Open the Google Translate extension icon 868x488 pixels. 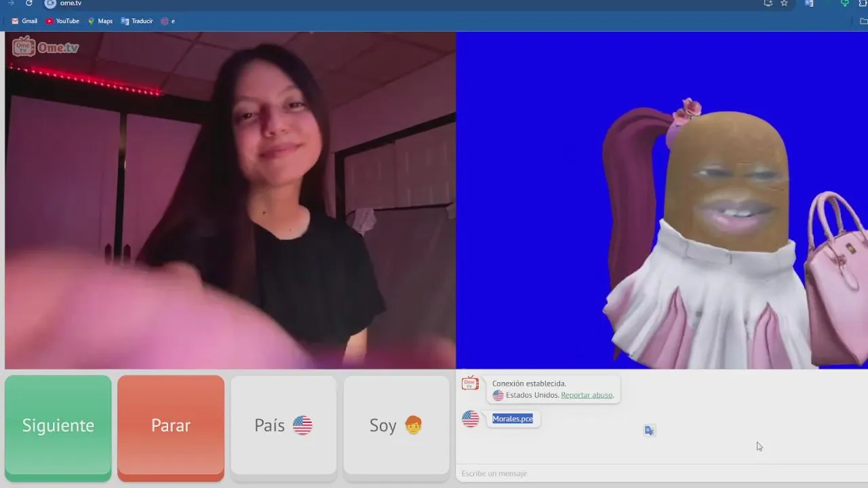[x=808, y=3]
